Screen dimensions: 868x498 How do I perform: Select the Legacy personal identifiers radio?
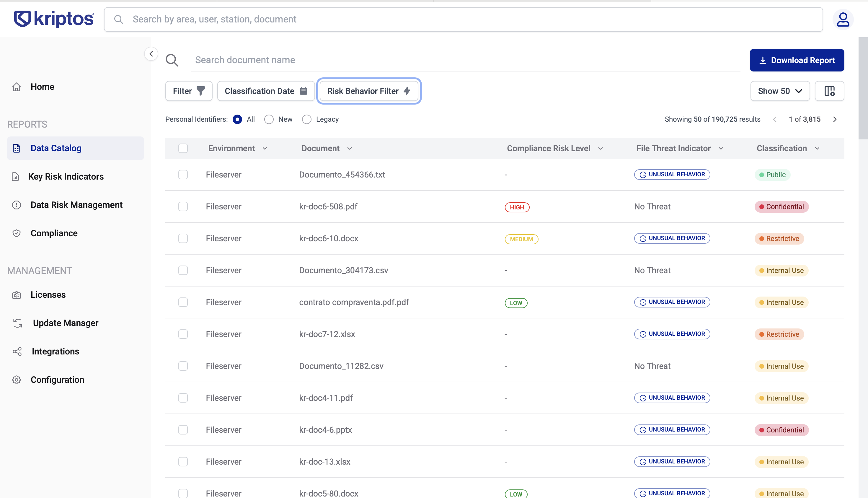click(x=306, y=119)
